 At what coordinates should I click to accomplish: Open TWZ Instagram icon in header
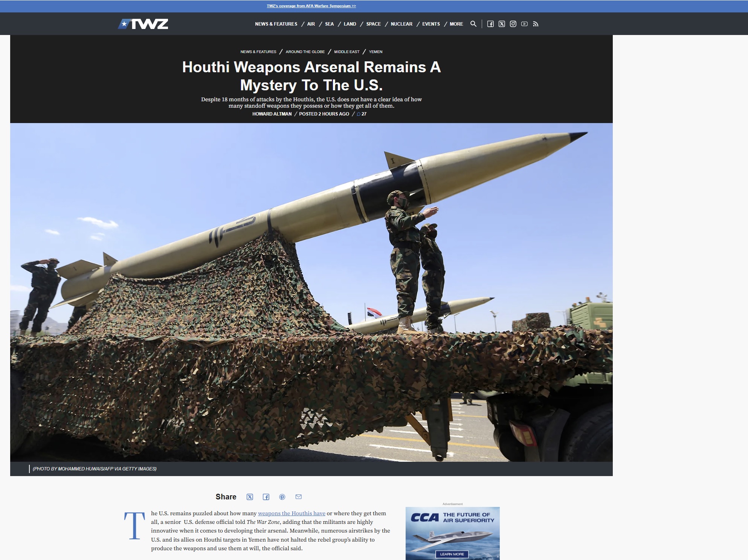click(513, 24)
